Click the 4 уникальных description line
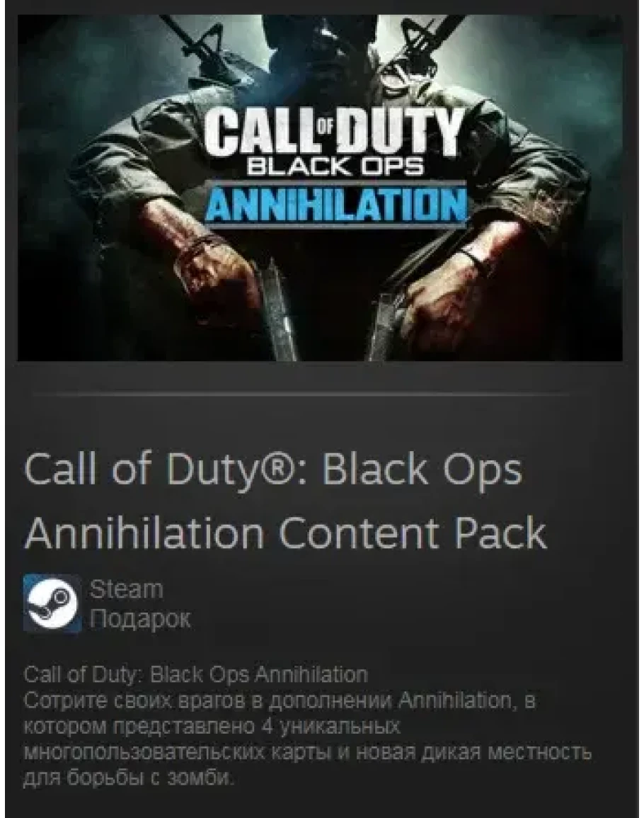The height and width of the screenshot is (818, 644). point(212,726)
